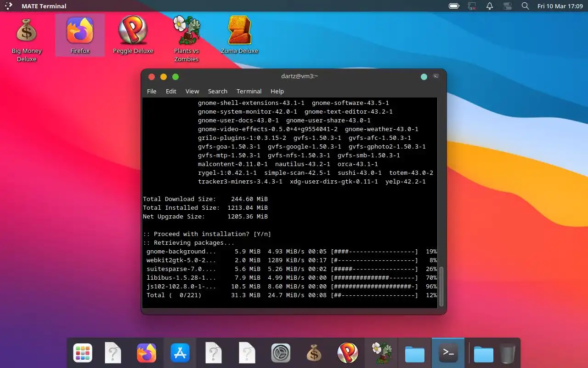Viewport: 588px width, 368px height.
Task: Click the teal round button in terminal titlebar
Action: click(424, 77)
